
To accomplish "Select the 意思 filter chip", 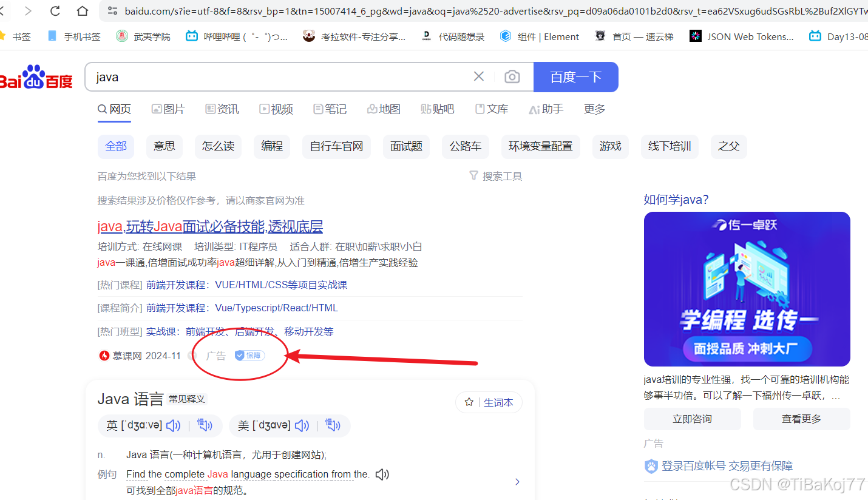I will click(164, 146).
